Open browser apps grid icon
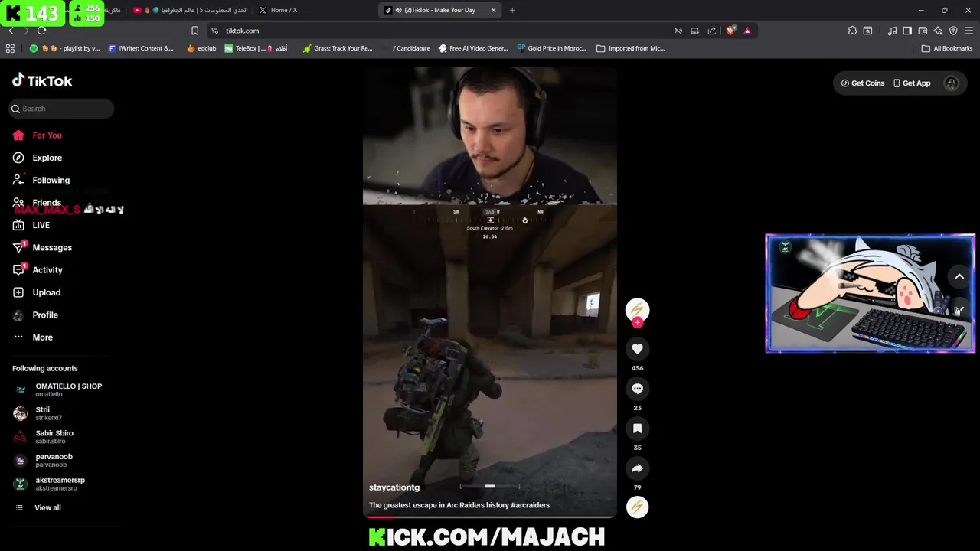This screenshot has width=980, height=551. tap(10, 48)
